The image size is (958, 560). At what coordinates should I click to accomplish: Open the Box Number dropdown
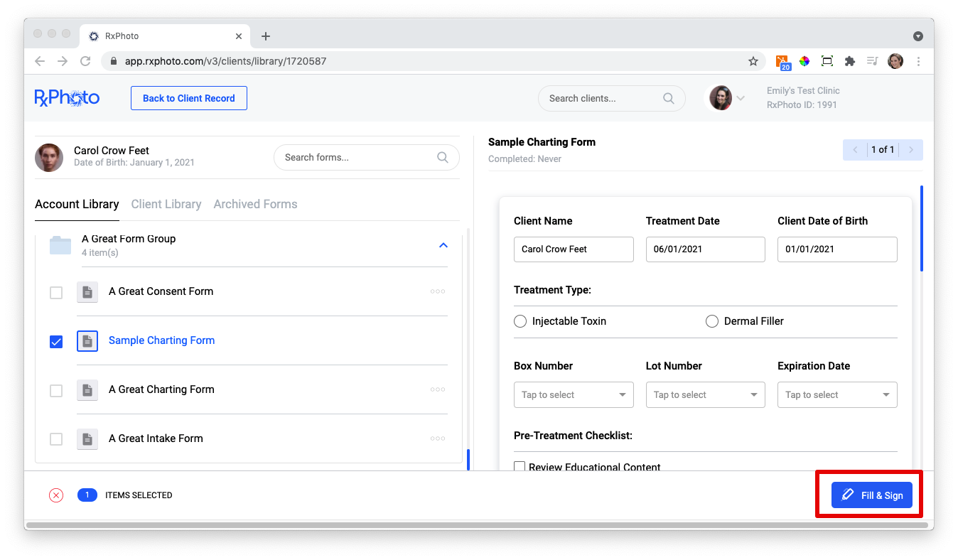click(x=573, y=395)
